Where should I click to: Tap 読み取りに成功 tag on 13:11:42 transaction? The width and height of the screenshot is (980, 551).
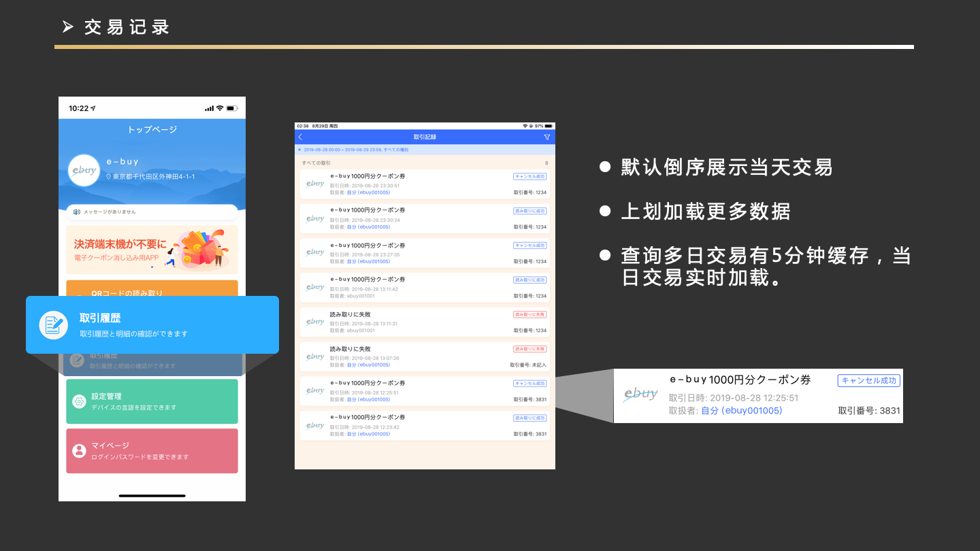pos(530,280)
